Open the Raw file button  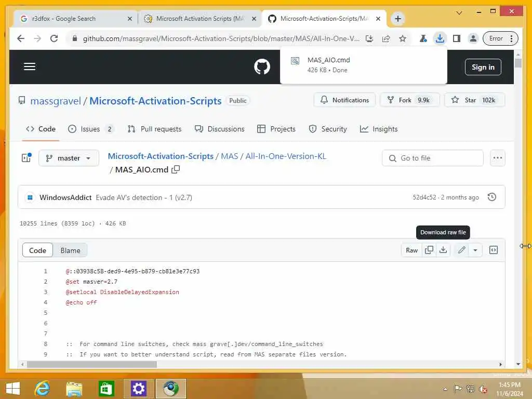pyautogui.click(x=411, y=250)
